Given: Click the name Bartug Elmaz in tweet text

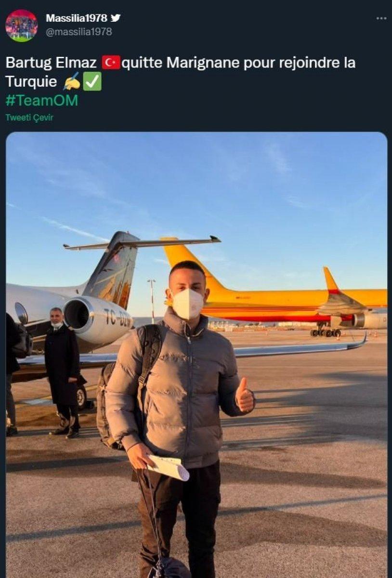Looking at the screenshot, I should (51, 63).
